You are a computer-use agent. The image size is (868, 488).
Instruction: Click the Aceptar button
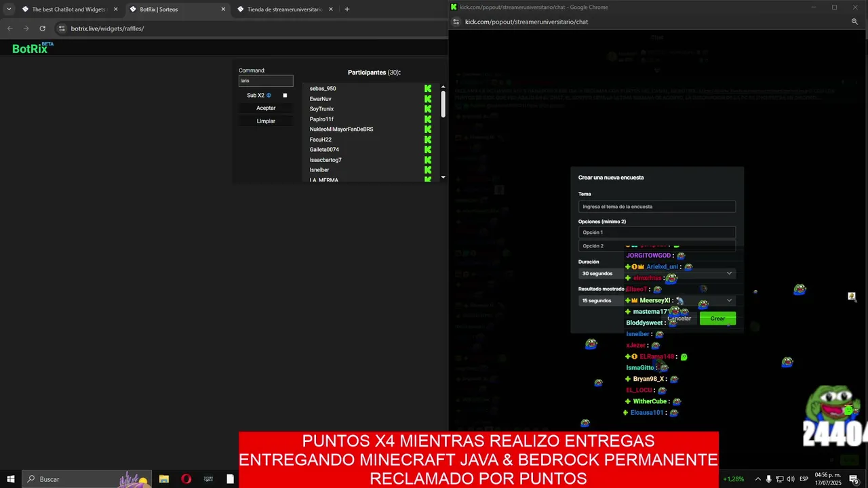click(x=266, y=108)
